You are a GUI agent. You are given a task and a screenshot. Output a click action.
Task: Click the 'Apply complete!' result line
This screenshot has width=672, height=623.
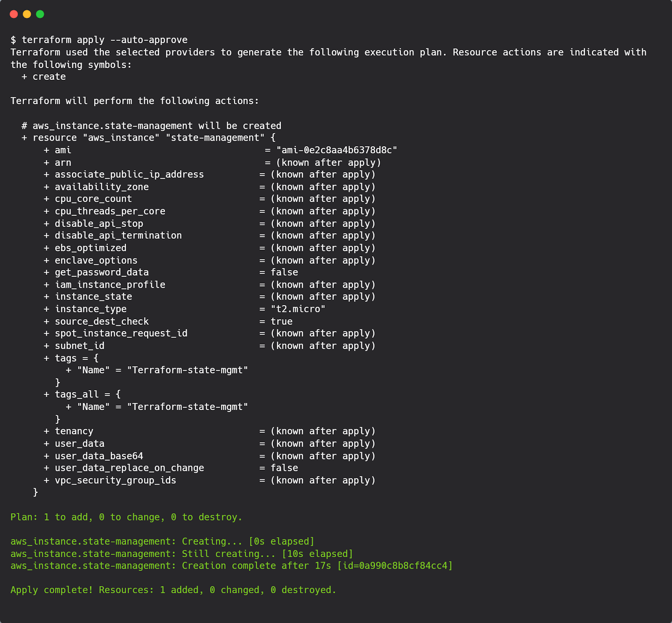173,590
